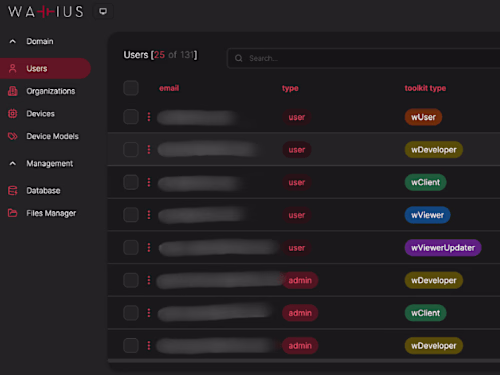This screenshot has height=375, width=500.
Task: Open row menu for the wViewer row
Action: click(x=149, y=215)
